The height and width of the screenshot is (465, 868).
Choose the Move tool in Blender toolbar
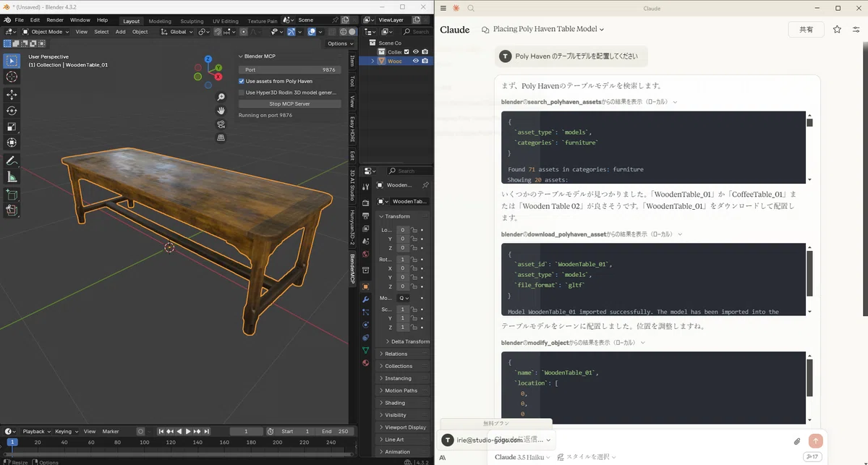click(x=12, y=95)
